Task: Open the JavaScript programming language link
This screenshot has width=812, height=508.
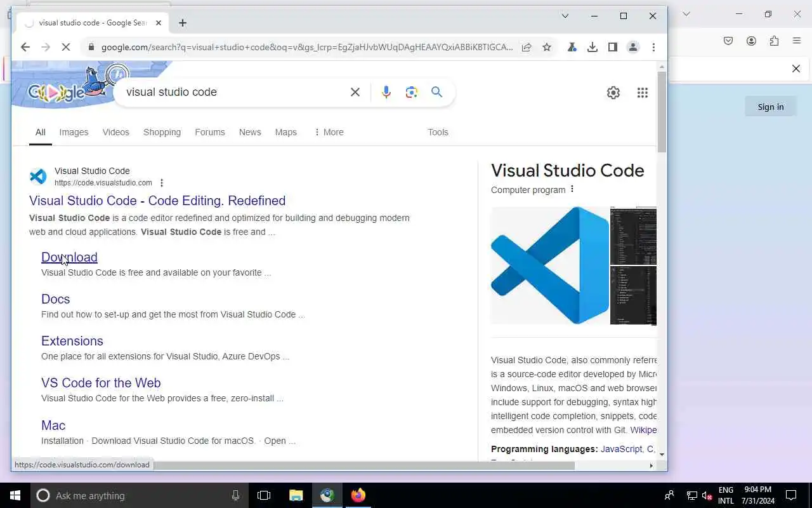Action: (621, 449)
